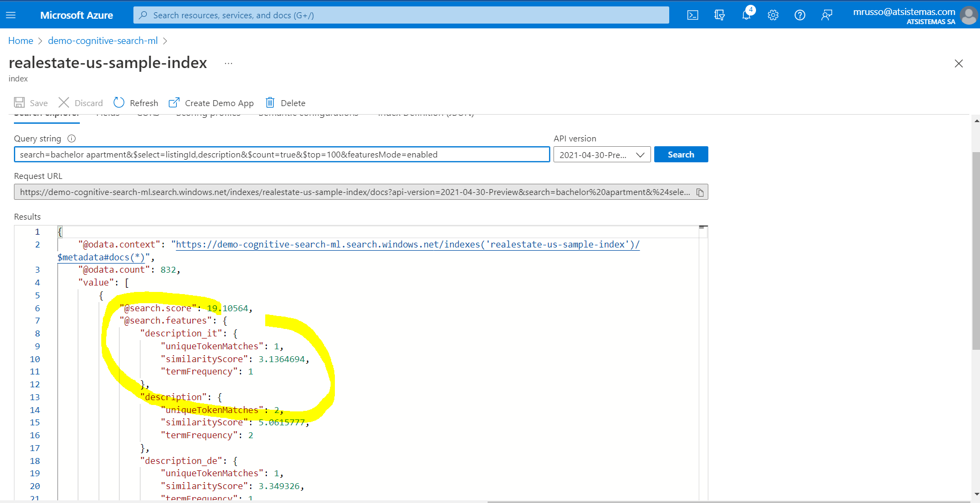This screenshot has width=980, height=503.
Task: Click the Discard toolbar label
Action: pos(88,103)
